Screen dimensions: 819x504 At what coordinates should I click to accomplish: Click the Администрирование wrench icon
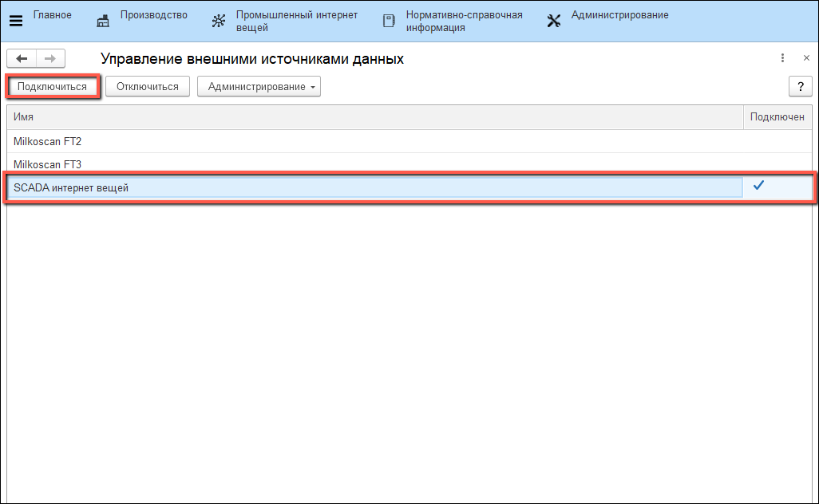(554, 21)
